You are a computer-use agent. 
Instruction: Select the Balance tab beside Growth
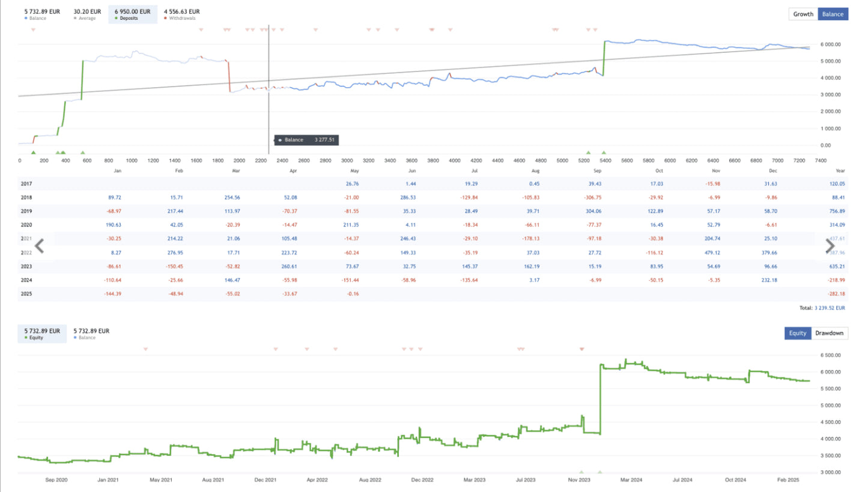click(x=833, y=14)
